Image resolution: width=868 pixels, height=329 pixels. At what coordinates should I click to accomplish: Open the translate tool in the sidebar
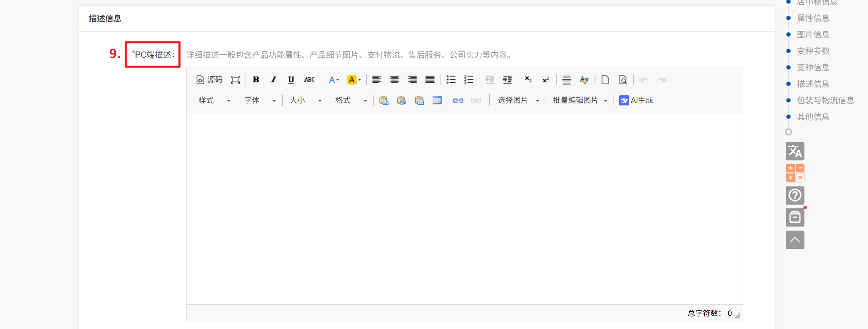[795, 151]
